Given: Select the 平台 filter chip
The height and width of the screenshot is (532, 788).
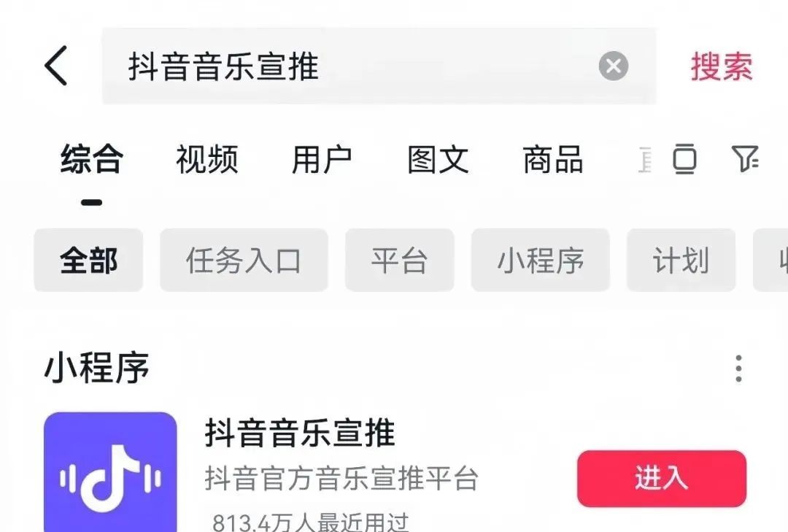Looking at the screenshot, I should 400,260.
